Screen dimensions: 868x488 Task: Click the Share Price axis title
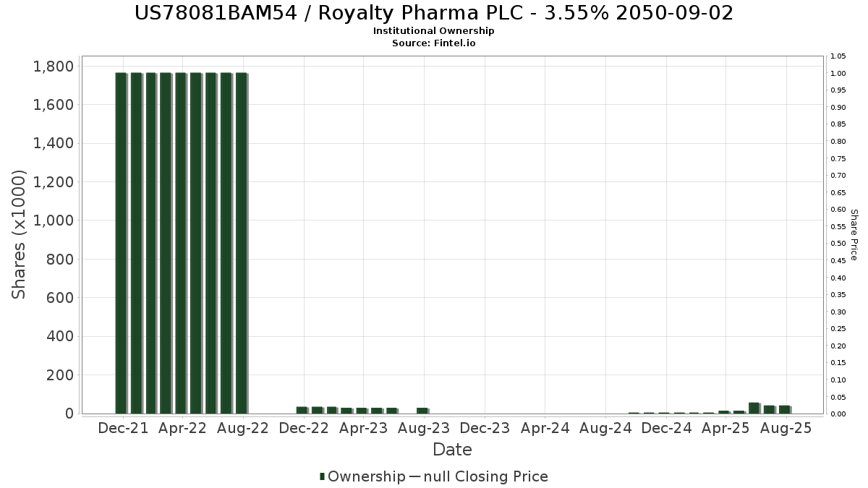click(x=854, y=234)
